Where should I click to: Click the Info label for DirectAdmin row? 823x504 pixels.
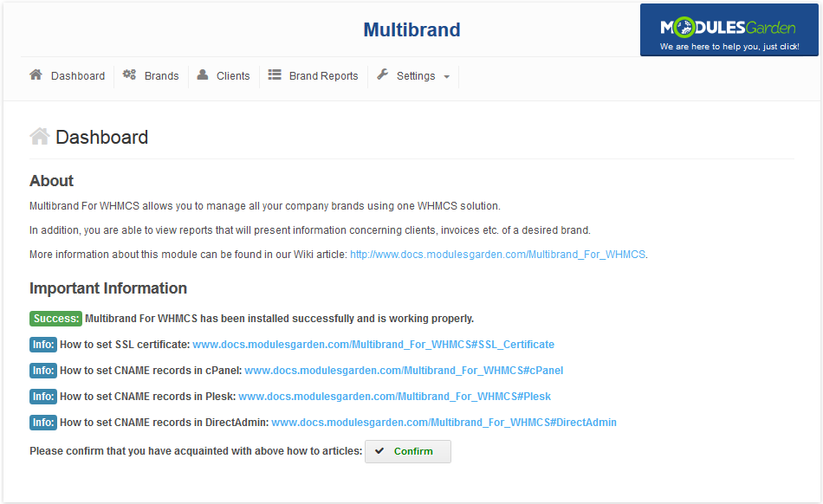click(x=43, y=423)
